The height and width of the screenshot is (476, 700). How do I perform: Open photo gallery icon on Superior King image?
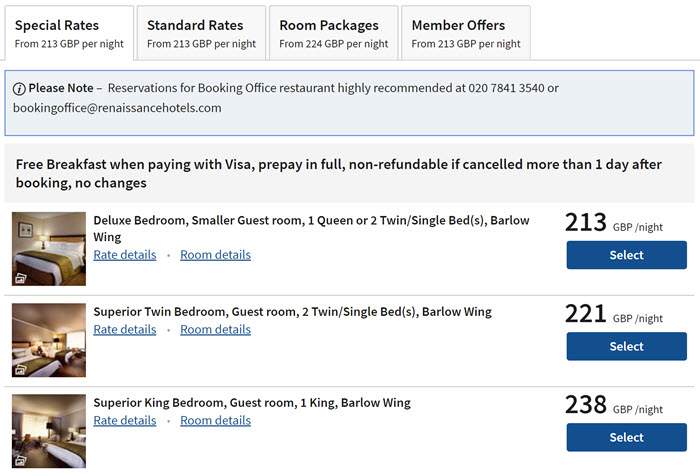click(x=21, y=461)
